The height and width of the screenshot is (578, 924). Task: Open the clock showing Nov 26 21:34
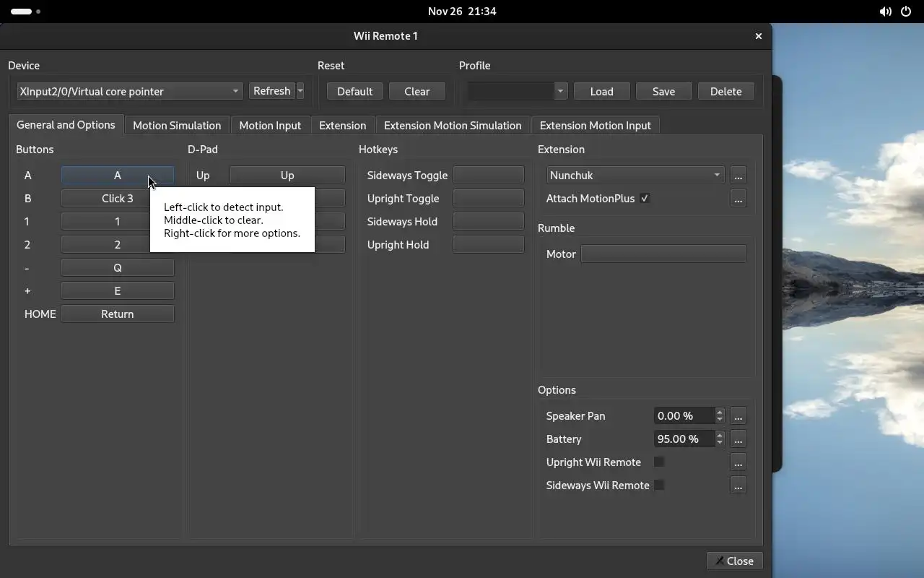[x=462, y=12]
